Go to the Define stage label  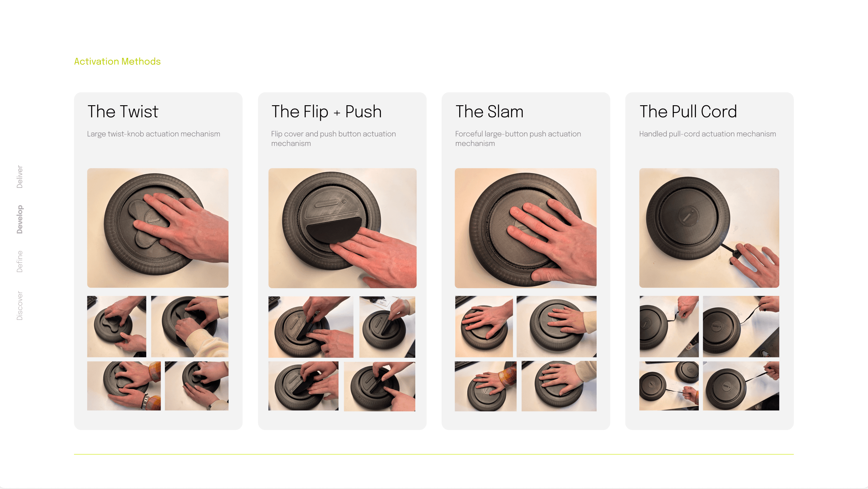click(x=20, y=262)
